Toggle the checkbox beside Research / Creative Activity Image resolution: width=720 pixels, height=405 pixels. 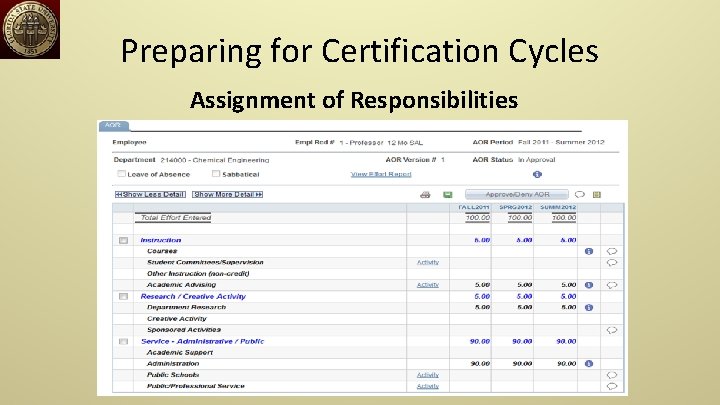pyautogui.click(x=124, y=297)
